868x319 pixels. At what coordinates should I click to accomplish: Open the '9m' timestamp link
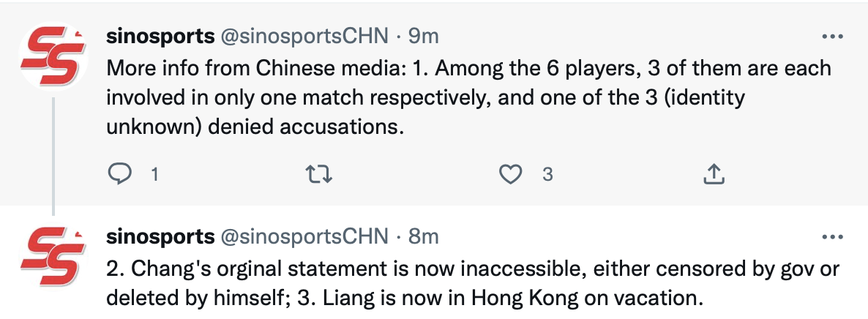424,36
